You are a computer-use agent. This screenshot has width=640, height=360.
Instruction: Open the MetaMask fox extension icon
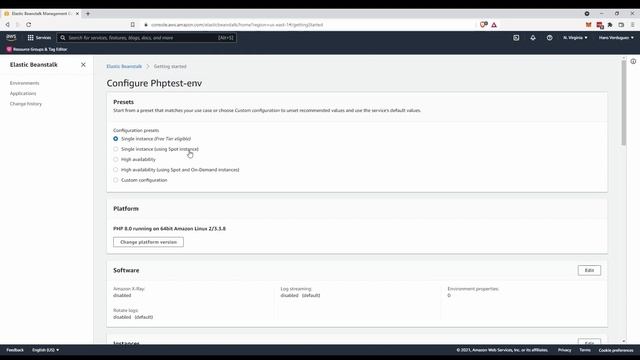tap(588, 24)
